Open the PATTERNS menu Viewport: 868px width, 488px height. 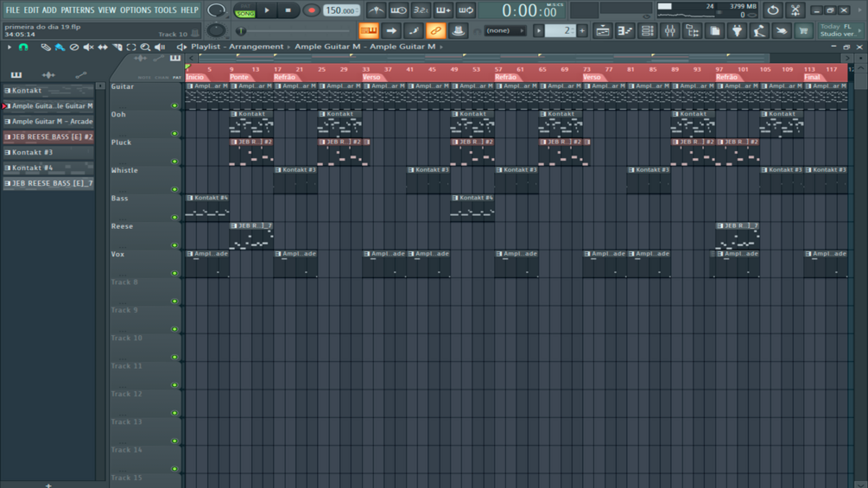point(77,10)
